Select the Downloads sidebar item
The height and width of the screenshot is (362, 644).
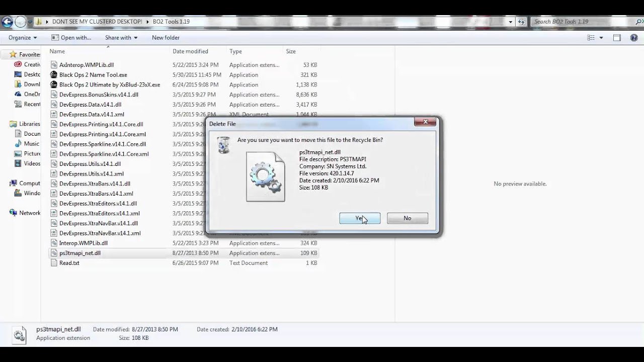[28, 84]
